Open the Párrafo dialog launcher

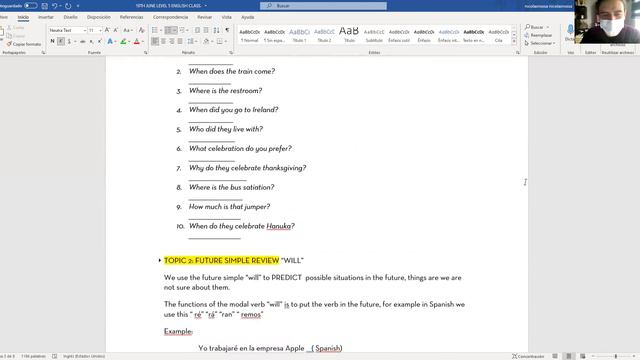click(x=231, y=53)
